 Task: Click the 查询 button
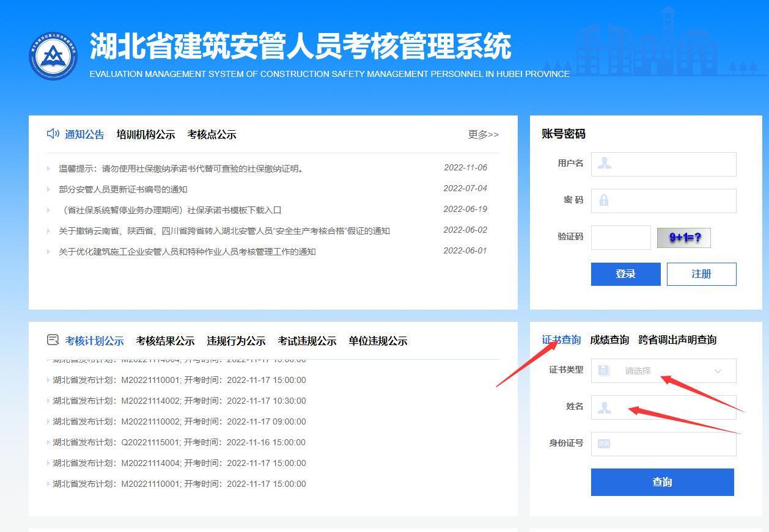point(663,482)
